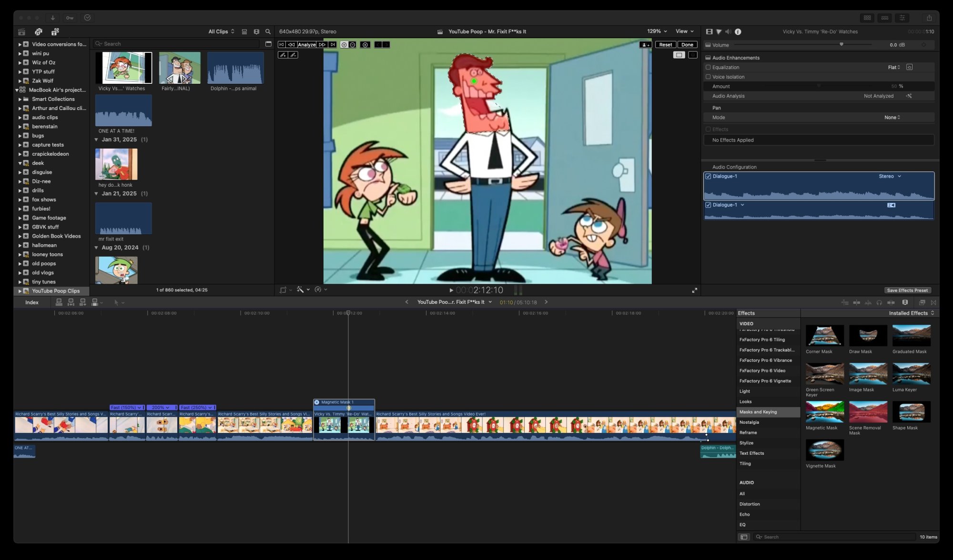Image resolution: width=953 pixels, height=560 pixels.
Task: Select Stylize effects category
Action: tap(746, 443)
